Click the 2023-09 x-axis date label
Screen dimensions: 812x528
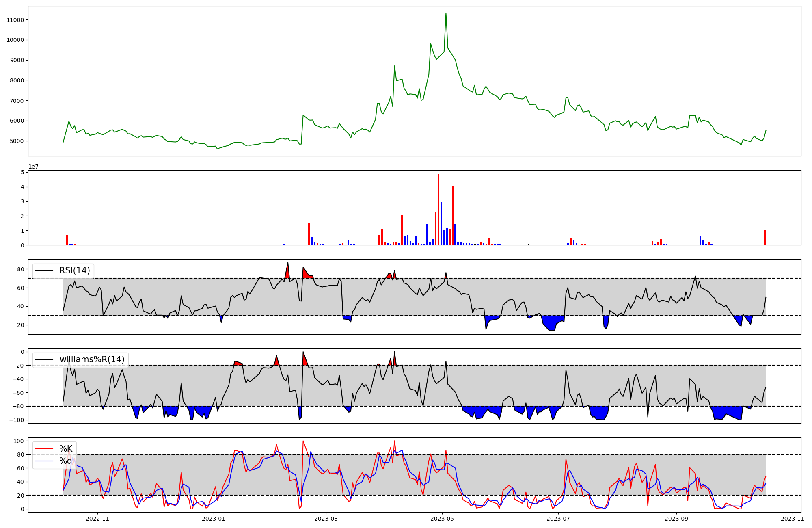pyautogui.click(x=676, y=519)
